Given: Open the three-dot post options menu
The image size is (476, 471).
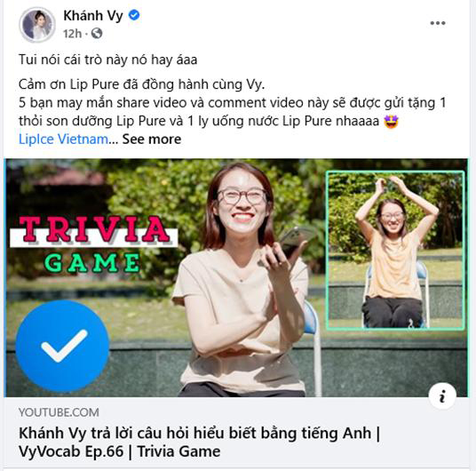Looking at the screenshot, I should [438, 23].
